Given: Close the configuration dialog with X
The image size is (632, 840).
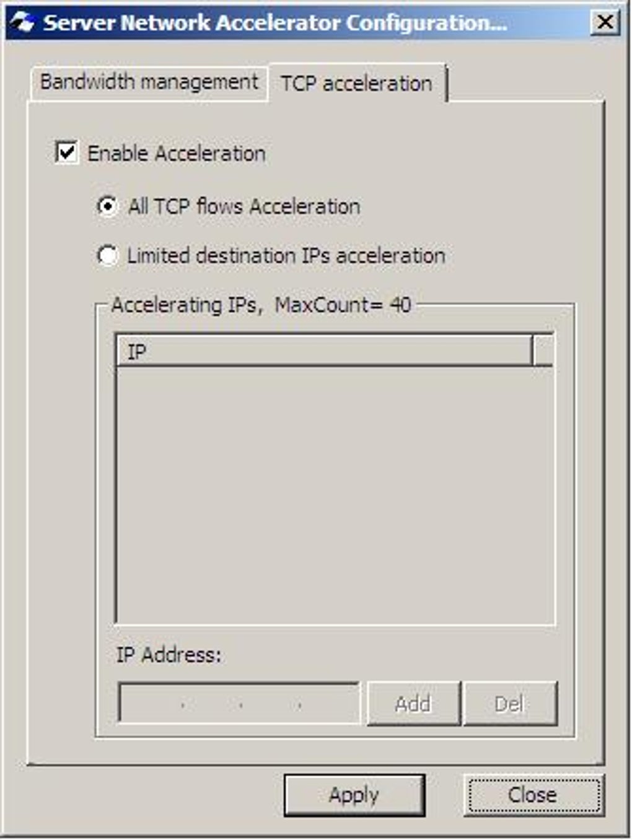Looking at the screenshot, I should click(605, 23).
